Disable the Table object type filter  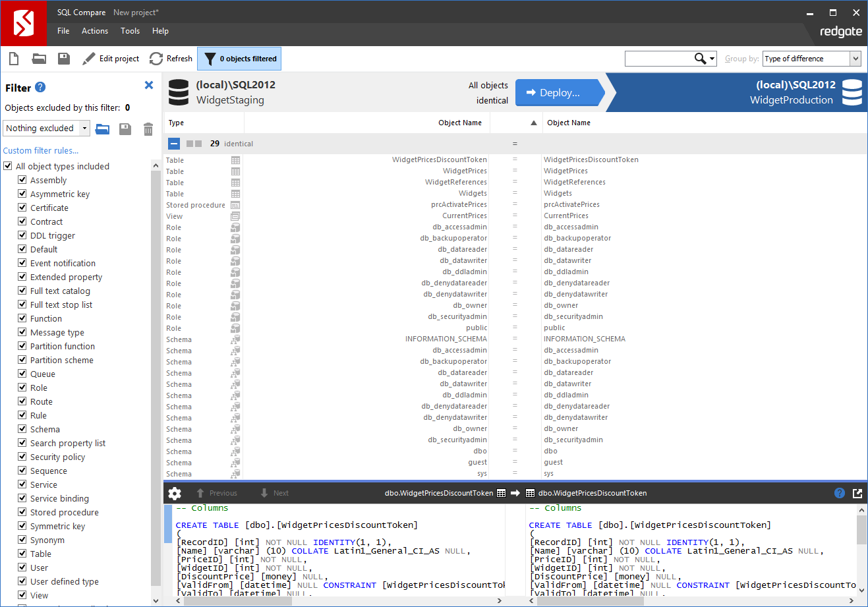click(22, 554)
